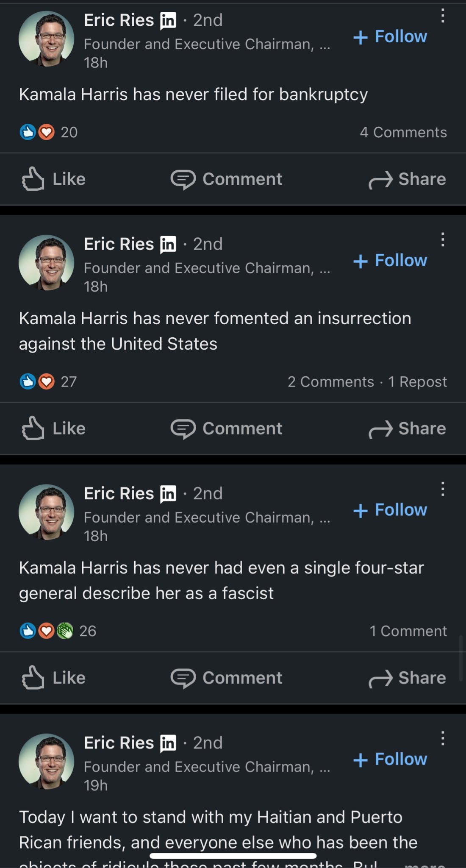Open Eric Ries avatar on the Haitian friends post
Image resolution: width=466 pixels, height=868 pixels.
click(x=46, y=761)
